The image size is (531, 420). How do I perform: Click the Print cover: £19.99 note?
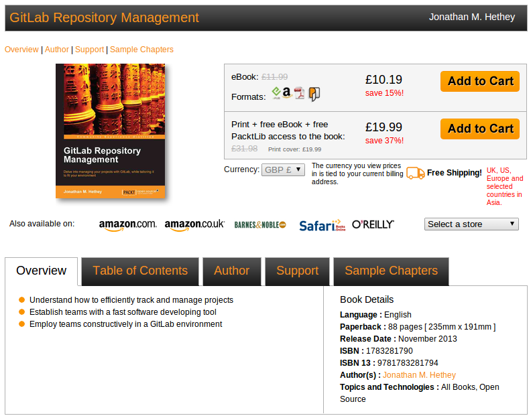294,149
